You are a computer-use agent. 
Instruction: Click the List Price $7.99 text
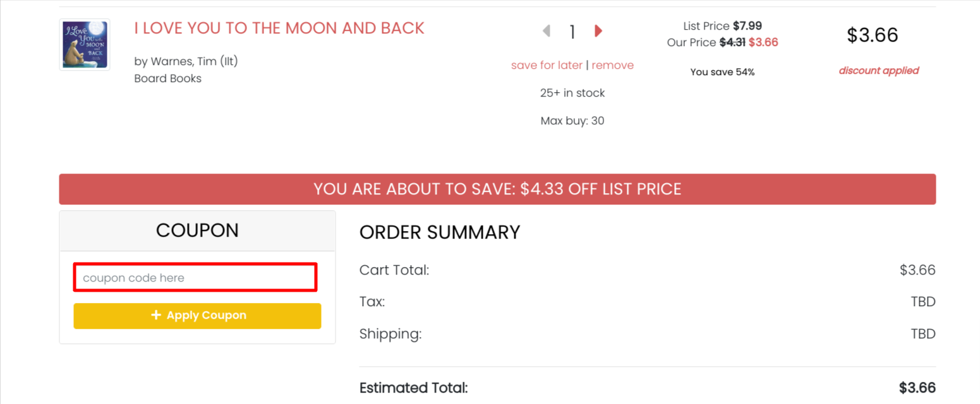click(722, 26)
